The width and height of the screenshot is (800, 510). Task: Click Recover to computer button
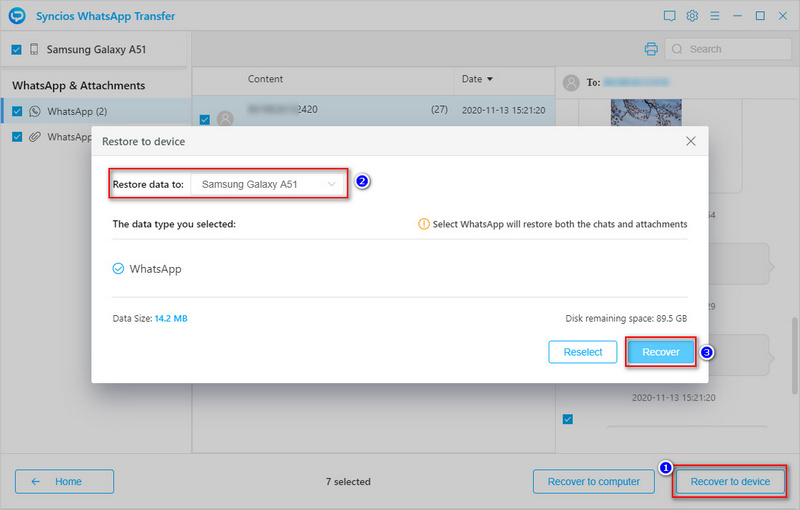coord(593,481)
